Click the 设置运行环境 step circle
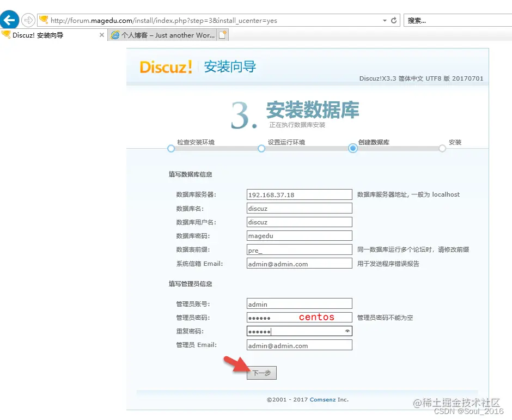Viewport: 512px width, 420px height. click(261, 149)
